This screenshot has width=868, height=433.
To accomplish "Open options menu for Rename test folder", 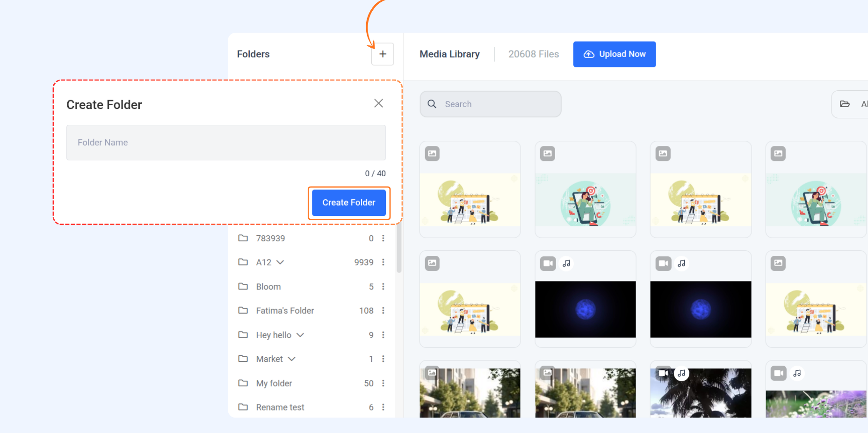I will coord(383,407).
